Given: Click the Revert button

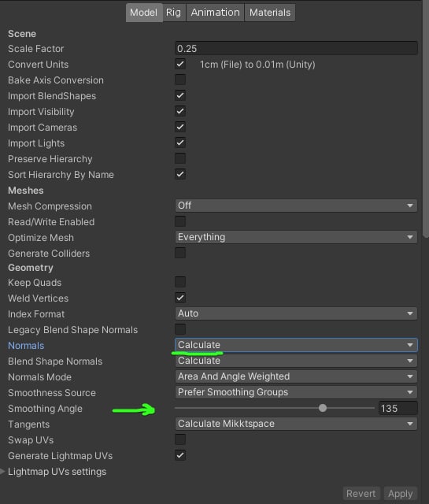Looking at the screenshot, I should coord(361,494).
